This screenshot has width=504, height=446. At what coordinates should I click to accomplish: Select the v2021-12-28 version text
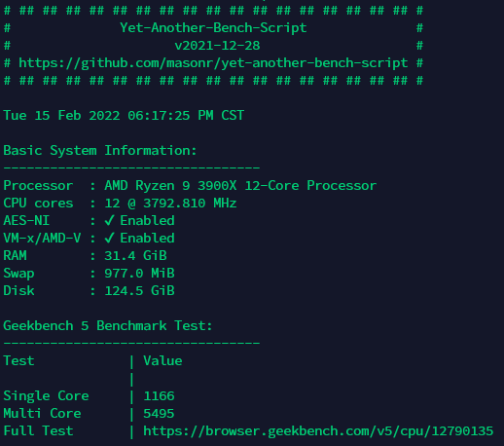coord(217,46)
